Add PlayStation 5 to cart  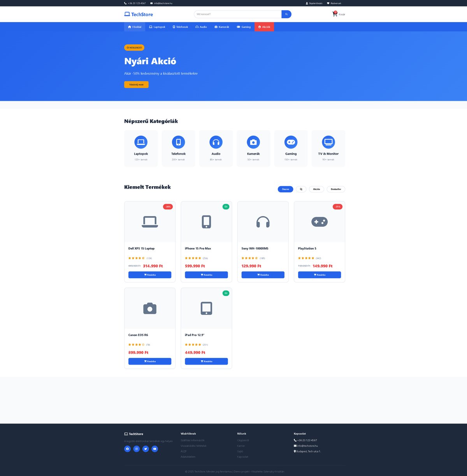click(x=320, y=275)
